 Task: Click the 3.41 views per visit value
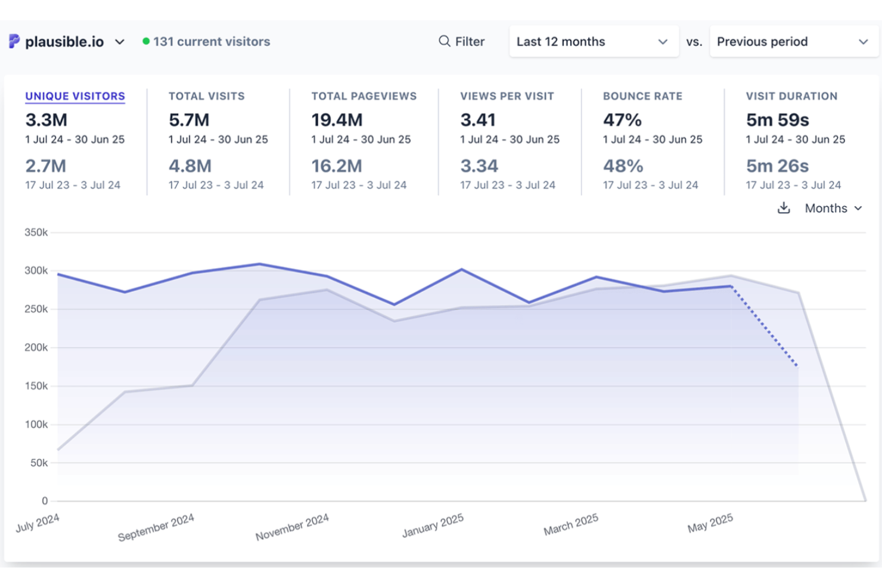tap(478, 120)
